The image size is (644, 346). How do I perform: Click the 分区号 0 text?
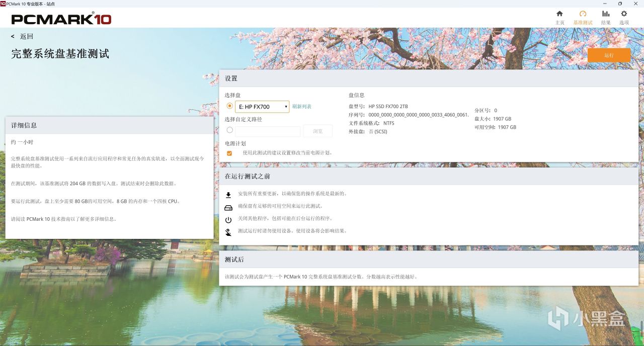(486, 111)
